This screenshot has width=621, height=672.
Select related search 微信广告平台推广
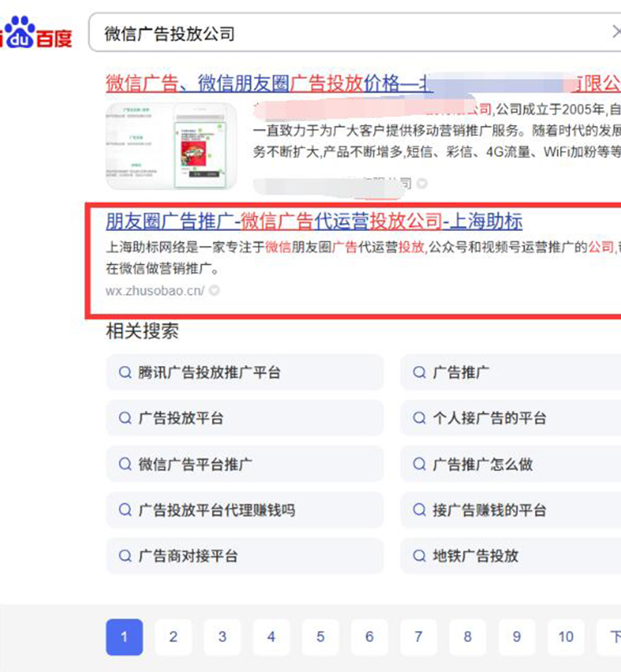pos(244,464)
